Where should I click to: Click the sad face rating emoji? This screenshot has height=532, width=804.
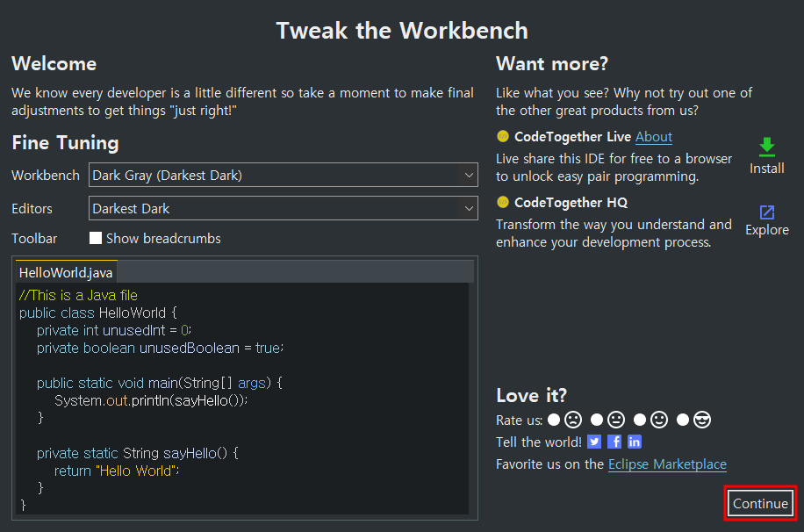573,420
